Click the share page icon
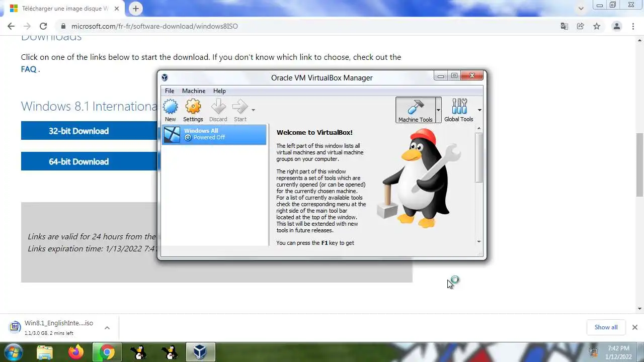This screenshot has width=644, height=362. pos(581,26)
